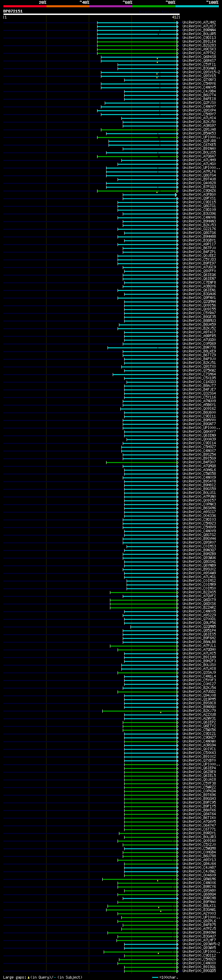This screenshot has height=980, width=222.
Task: Select hit UniRef100_B9HH88
Action: (x=199, y=237)
